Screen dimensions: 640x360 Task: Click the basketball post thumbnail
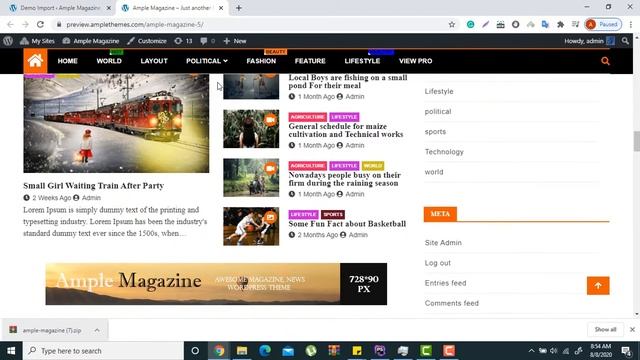click(251, 227)
